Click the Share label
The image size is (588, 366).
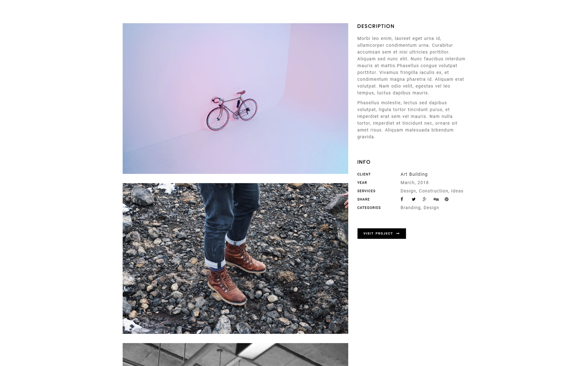[363, 199]
